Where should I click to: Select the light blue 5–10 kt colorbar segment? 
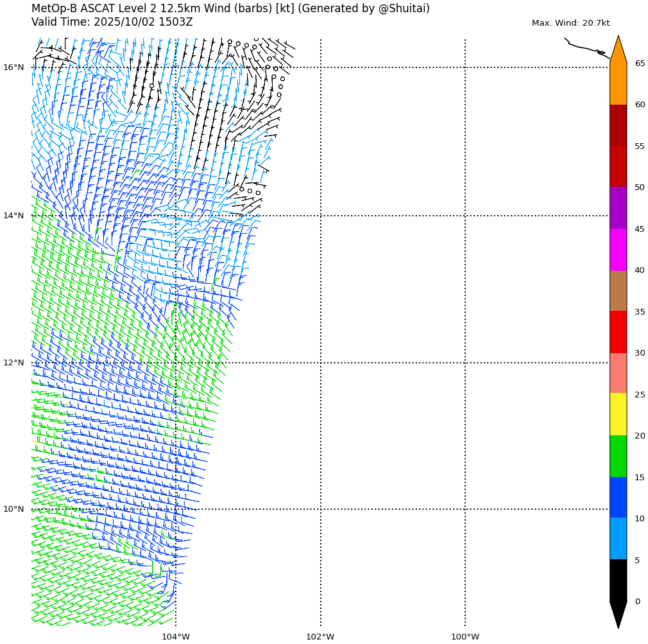(618, 539)
